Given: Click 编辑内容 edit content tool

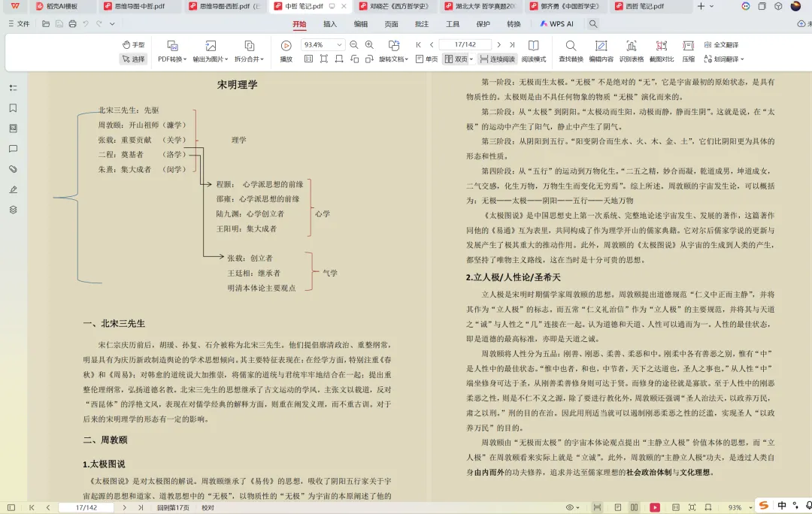Looking at the screenshot, I should 601,52.
